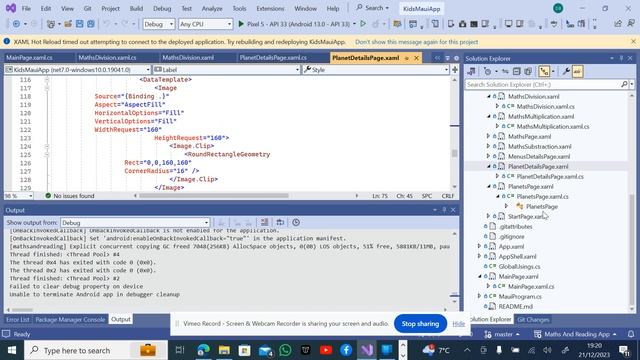
Task: Open the Build menu
Action: click(x=136, y=8)
